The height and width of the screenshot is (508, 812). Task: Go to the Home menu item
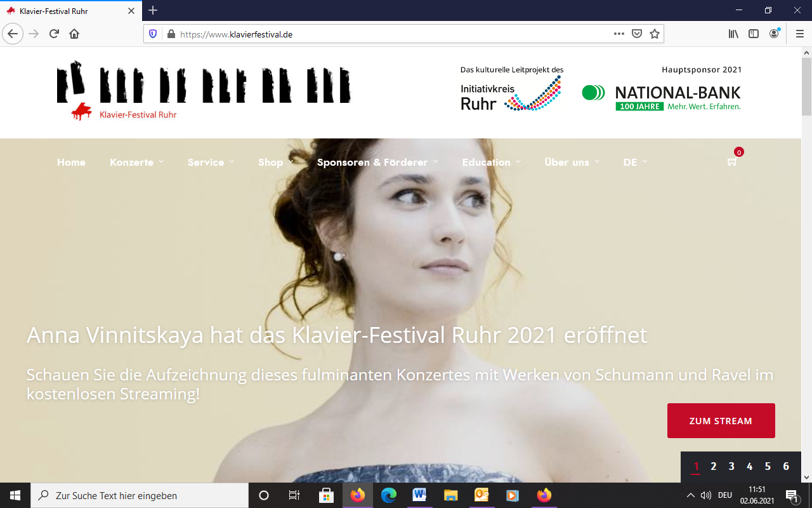tap(71, 162)
